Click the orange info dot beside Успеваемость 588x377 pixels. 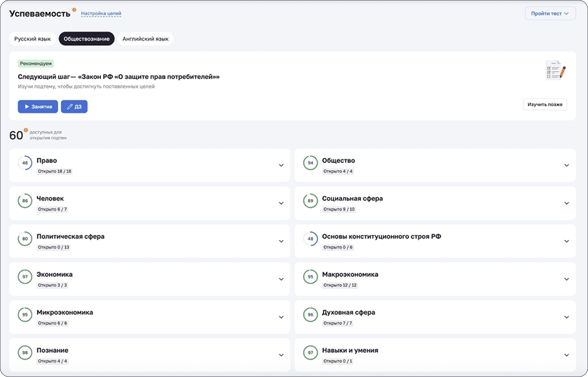[74, 10]
